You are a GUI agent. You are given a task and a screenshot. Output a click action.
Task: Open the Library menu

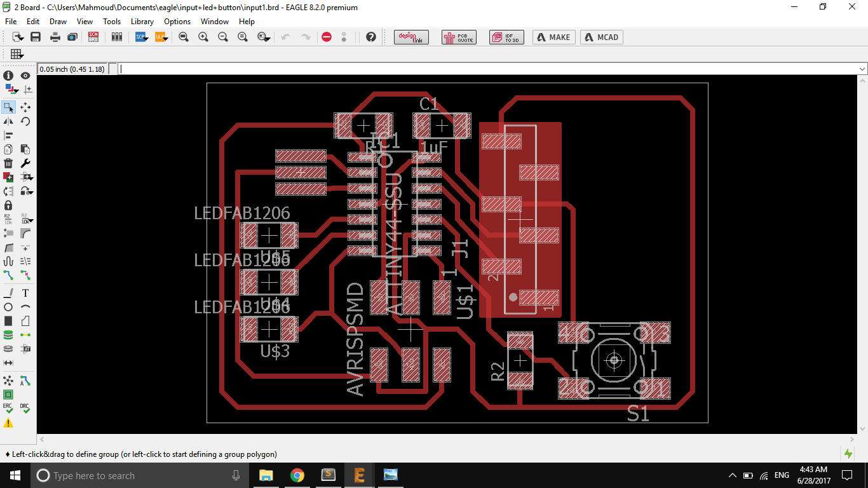pos(142,21)
